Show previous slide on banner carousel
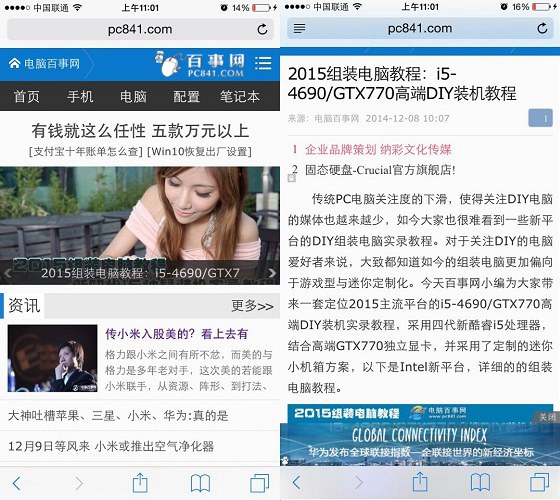Screen dimensions: 560x500 click(x=8, y=274)
